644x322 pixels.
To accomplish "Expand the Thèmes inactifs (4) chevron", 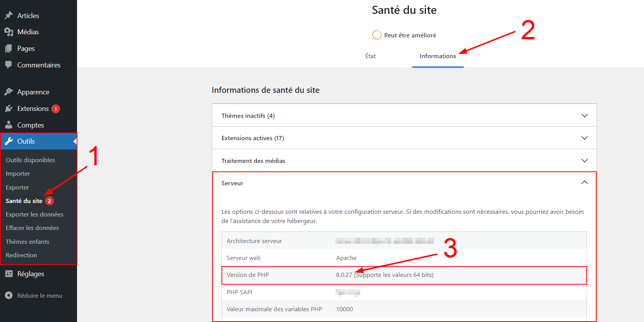I will (x=584, y=116).
